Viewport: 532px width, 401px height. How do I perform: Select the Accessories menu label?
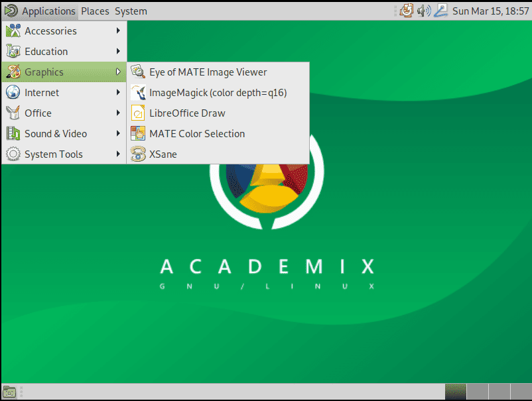click(50, 31)
